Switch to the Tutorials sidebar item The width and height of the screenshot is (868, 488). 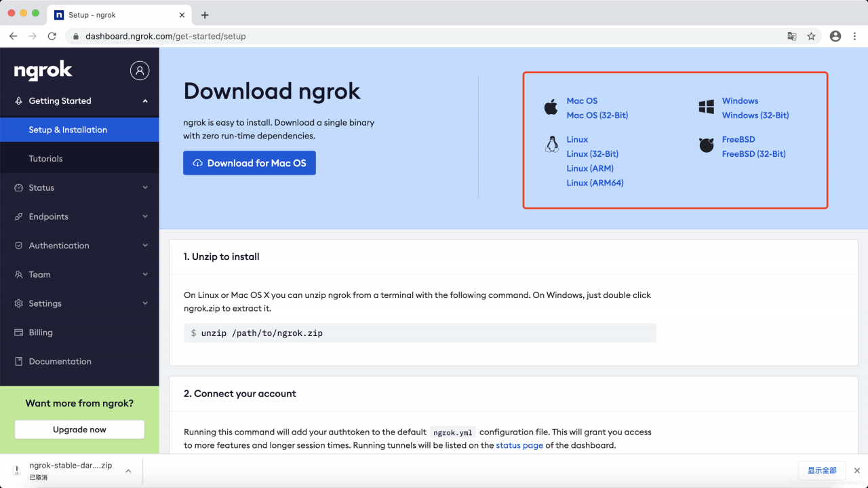coord(45,158)
